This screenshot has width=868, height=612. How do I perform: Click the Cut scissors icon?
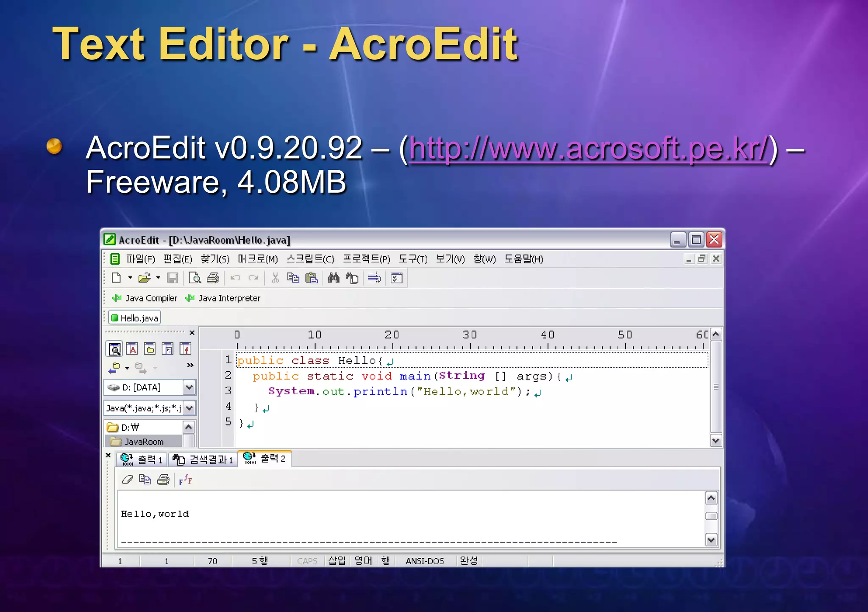pos(275,278)
